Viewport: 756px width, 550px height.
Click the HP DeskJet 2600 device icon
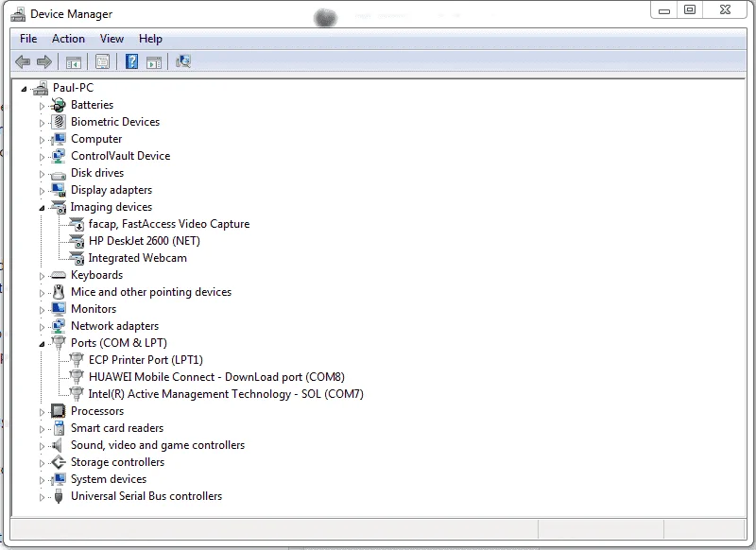tap(77, 241)
